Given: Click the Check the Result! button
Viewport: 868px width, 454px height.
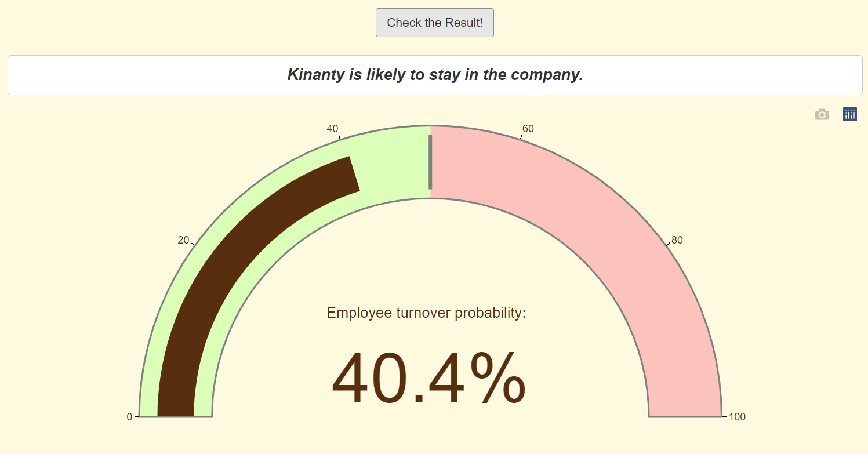Looking at the screenshot, I should [x=434, y=23].
